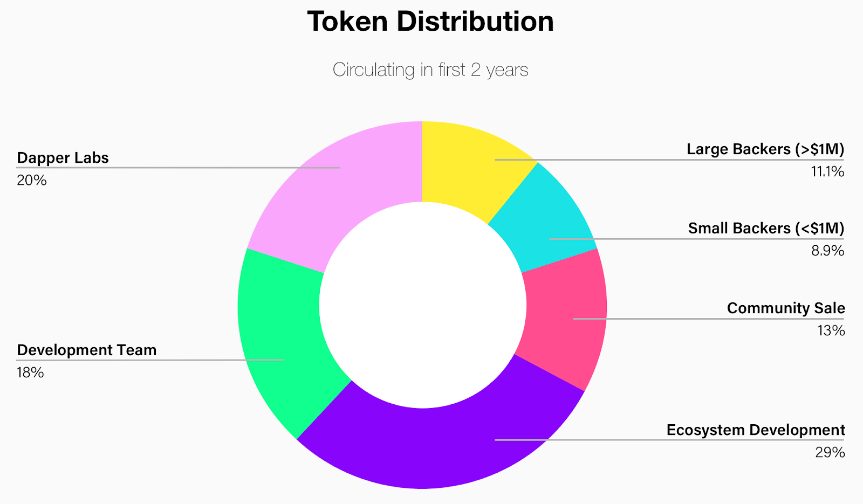Image resolution: width=863 pixels, height=504 pixels.
Task: Click the 20% value under Dapper Labs
Action: [x=32, y=181]
